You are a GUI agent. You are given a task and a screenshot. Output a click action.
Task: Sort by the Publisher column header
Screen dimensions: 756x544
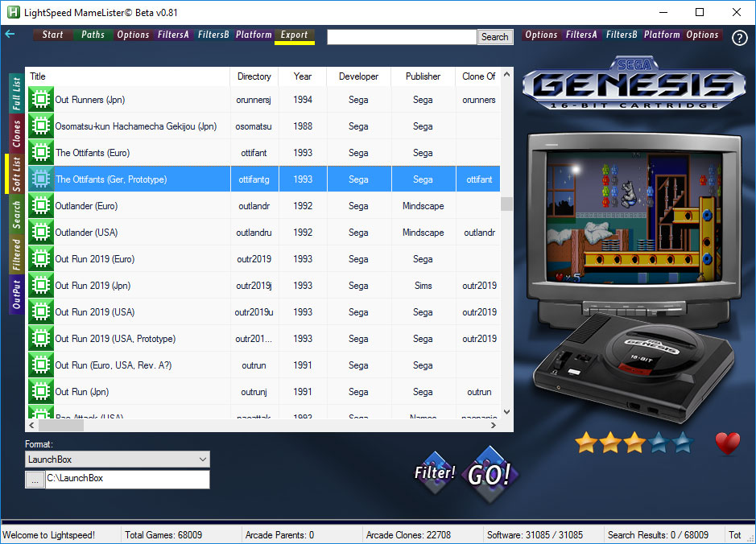coord(423,76)
